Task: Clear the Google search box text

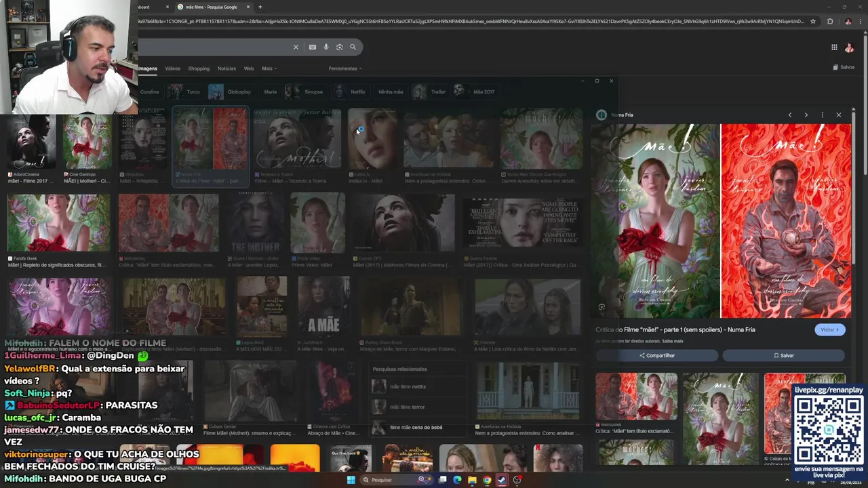Action: coord(296,47)
